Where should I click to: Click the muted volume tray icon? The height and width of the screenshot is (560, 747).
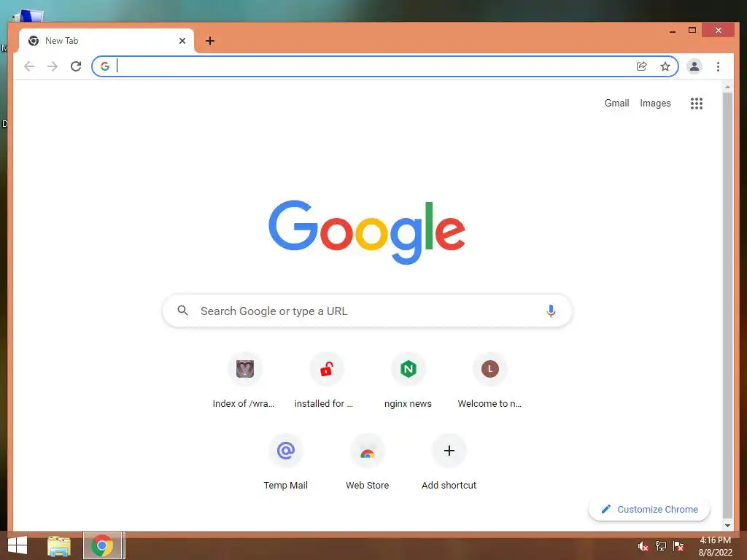643,546
